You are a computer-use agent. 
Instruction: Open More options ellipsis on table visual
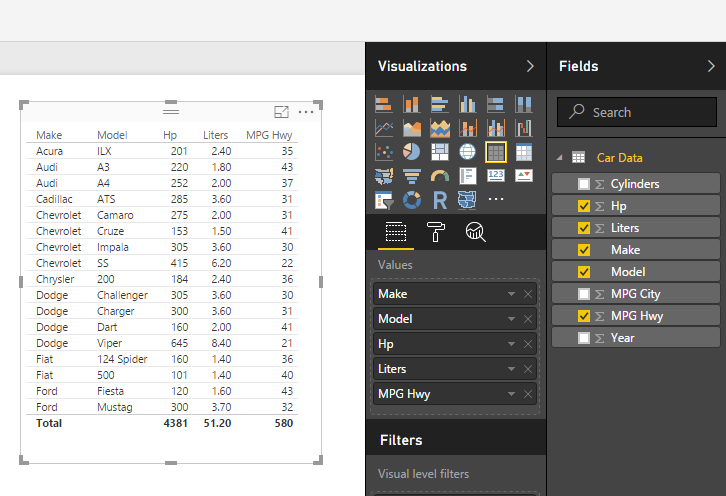point(306,112)
